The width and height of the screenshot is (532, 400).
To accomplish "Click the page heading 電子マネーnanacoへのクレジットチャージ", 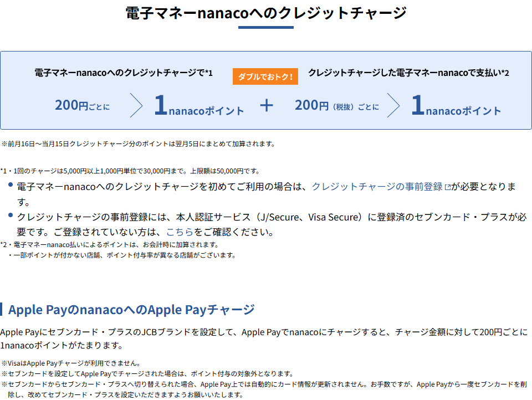I will point(266,13).
